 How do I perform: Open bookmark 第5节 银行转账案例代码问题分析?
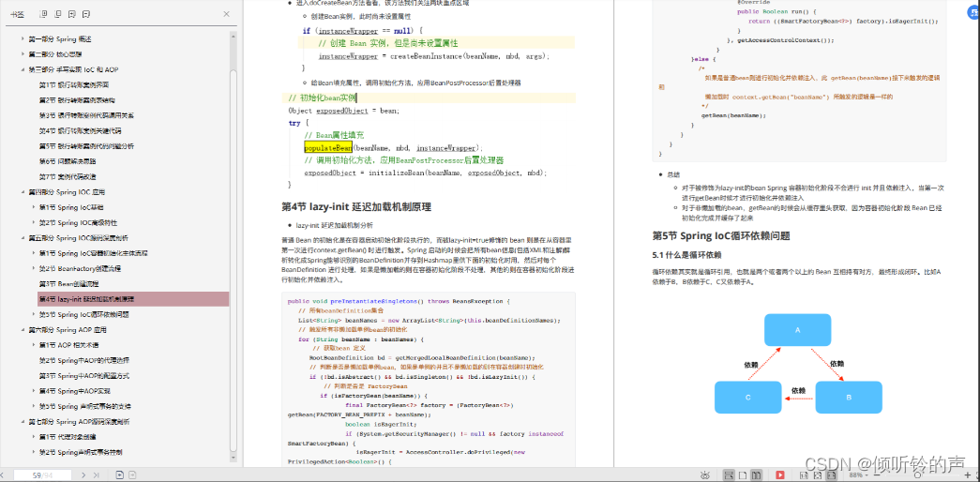pyautogui.click(x=86, y=145)
